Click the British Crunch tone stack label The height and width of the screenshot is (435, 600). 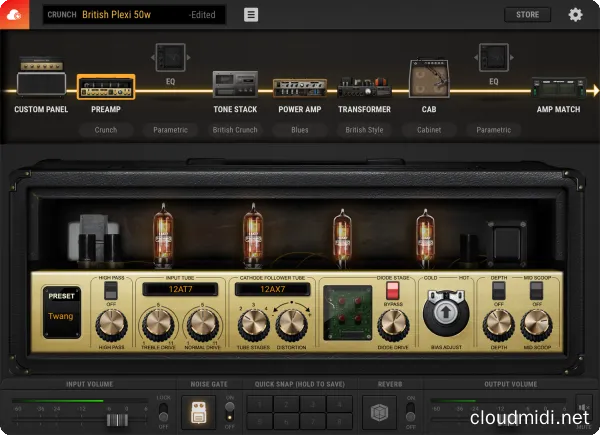click(x=235, y=130)
